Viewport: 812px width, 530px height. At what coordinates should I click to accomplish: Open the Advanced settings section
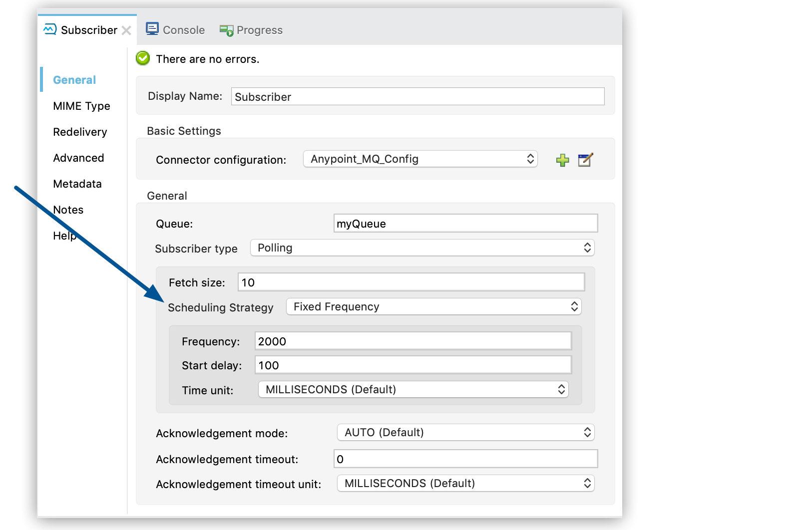(78, 158)
